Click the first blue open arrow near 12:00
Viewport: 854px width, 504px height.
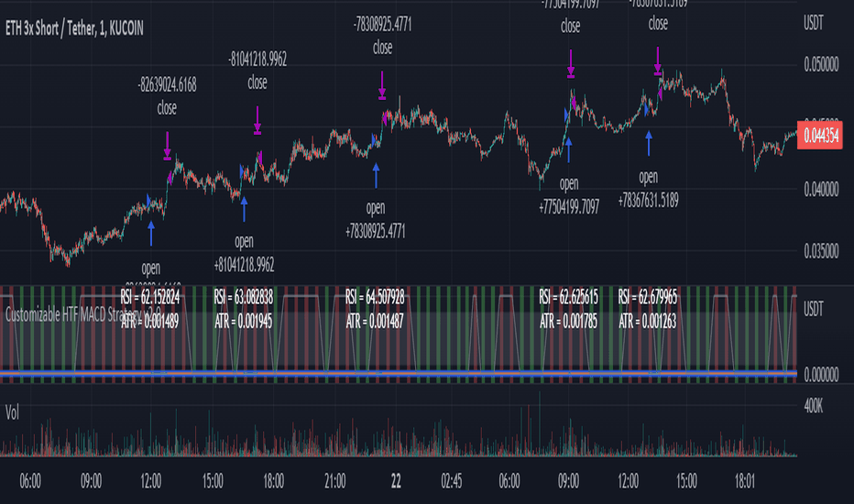(151, 233)
